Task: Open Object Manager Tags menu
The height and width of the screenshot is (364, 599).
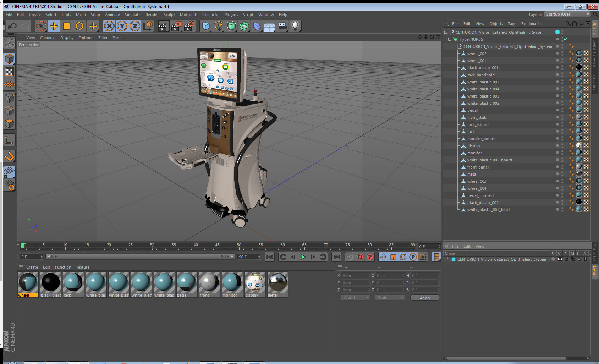Action: (512, 24)
